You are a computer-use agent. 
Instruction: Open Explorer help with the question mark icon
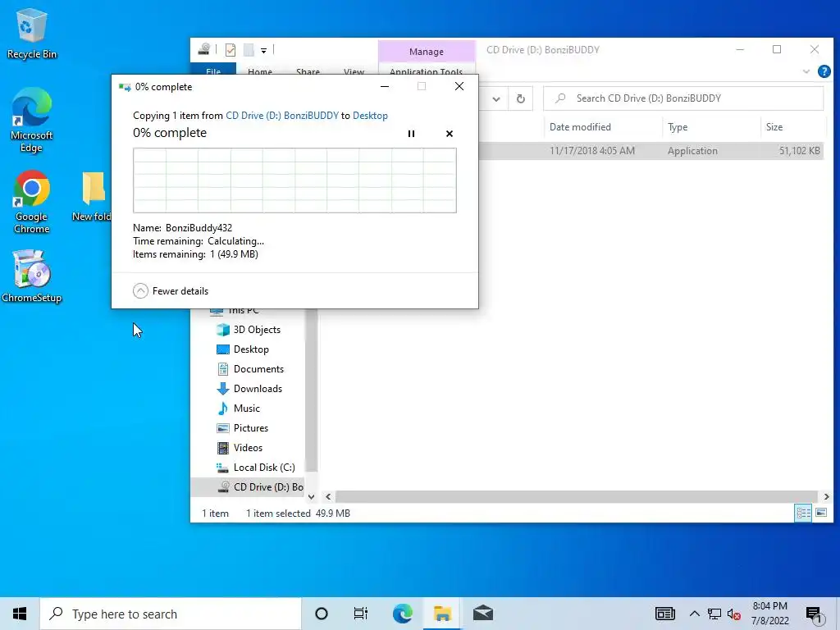point(824,71)
